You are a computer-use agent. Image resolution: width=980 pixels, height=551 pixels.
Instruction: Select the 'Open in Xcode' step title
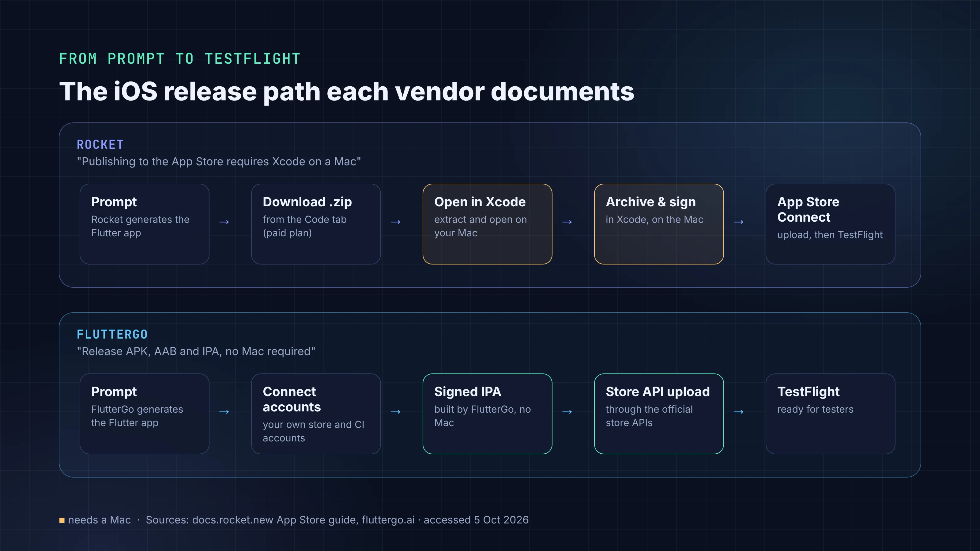coord(480,202)
